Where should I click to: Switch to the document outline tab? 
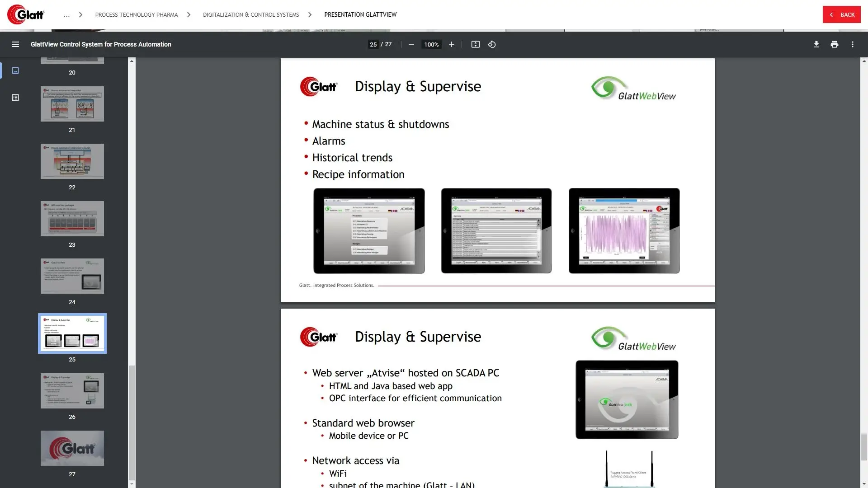[15, 98]
